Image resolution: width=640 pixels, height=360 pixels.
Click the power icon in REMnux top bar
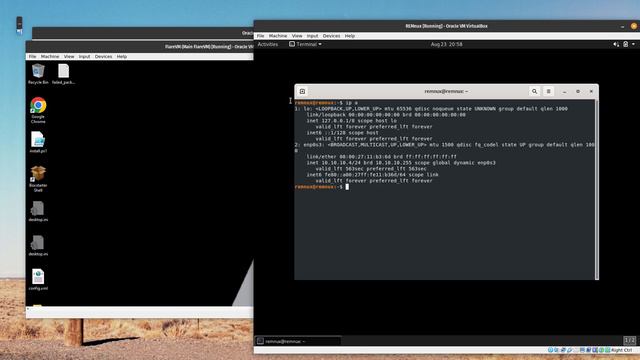[x=625, y=44]
